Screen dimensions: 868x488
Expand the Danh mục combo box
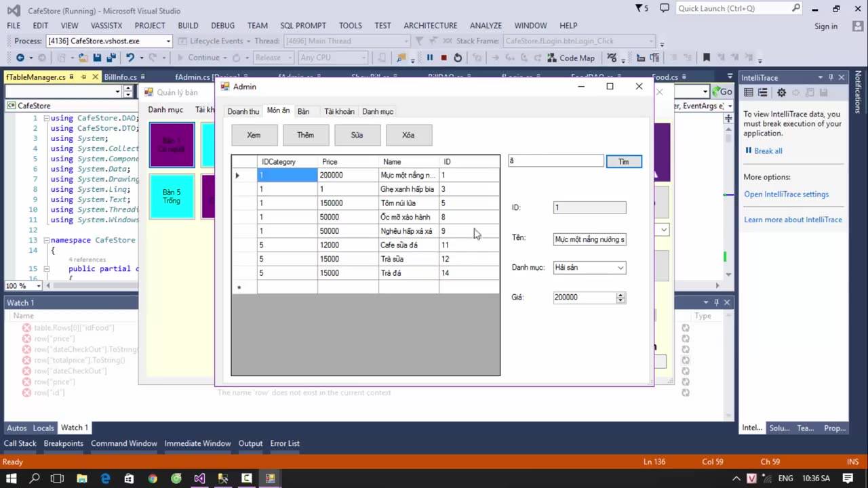620,268
